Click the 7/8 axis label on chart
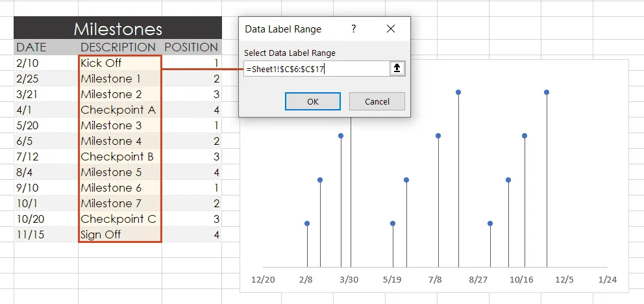 point(435,279)
